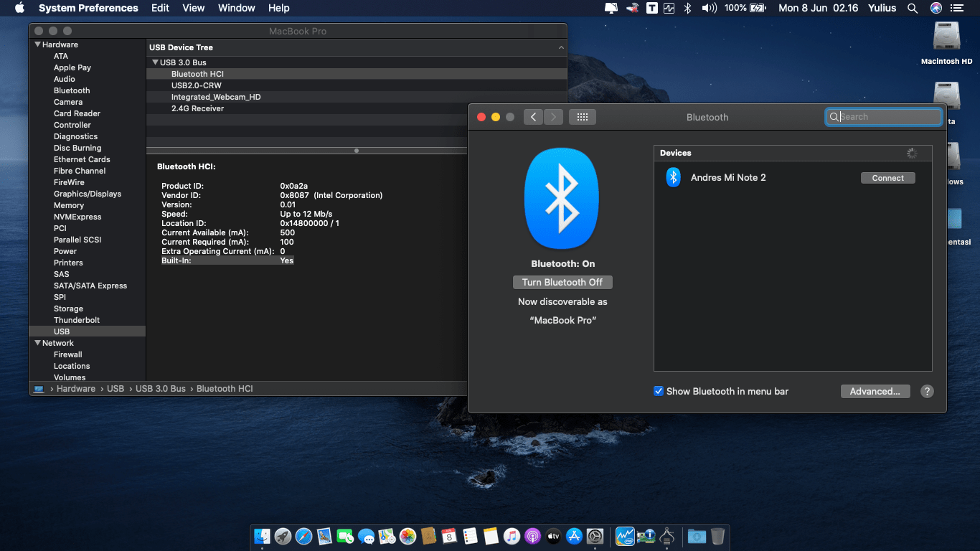Open Music app icon in dock
The height and width of the screenshot is (551, 980).
click(512, 536)
